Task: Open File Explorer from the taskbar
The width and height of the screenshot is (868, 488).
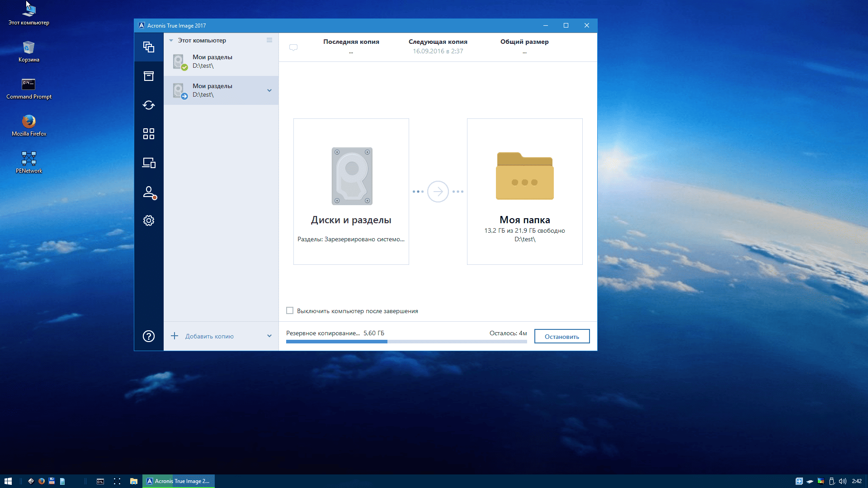Action: 134,481
